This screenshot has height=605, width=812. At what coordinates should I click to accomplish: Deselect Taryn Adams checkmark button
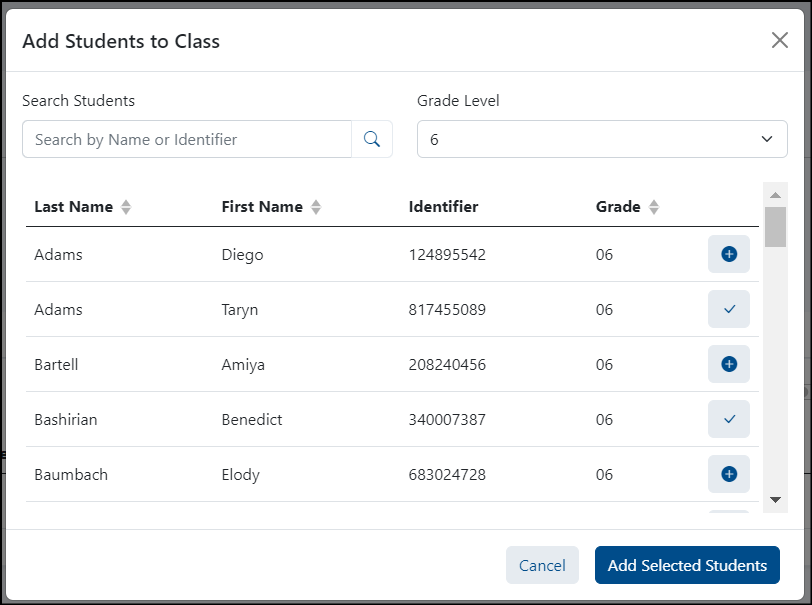[x=728, y=310]
